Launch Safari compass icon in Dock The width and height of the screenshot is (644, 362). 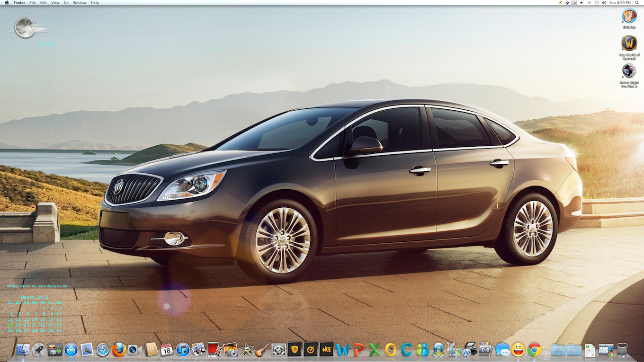pos(103,350)
